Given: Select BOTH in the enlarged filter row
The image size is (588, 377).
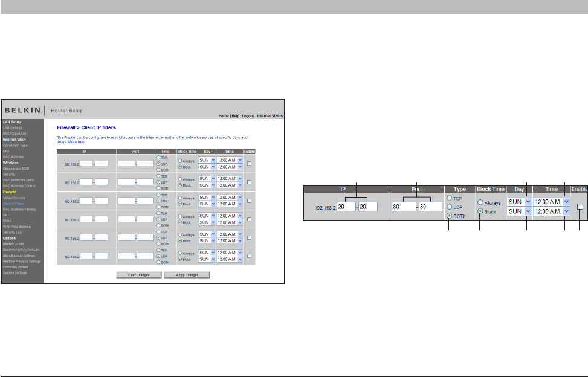Looking at the screenshot, I should tap(449, 216).
